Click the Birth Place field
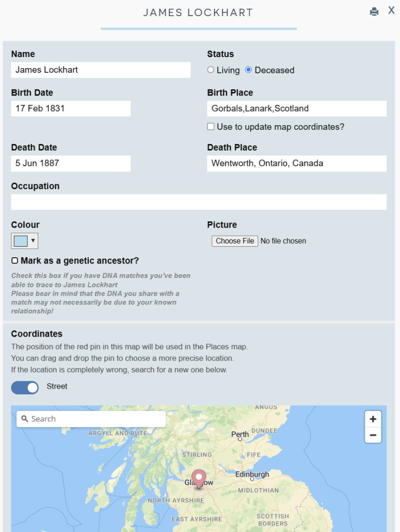400x532 pixels. click(297, 109)
